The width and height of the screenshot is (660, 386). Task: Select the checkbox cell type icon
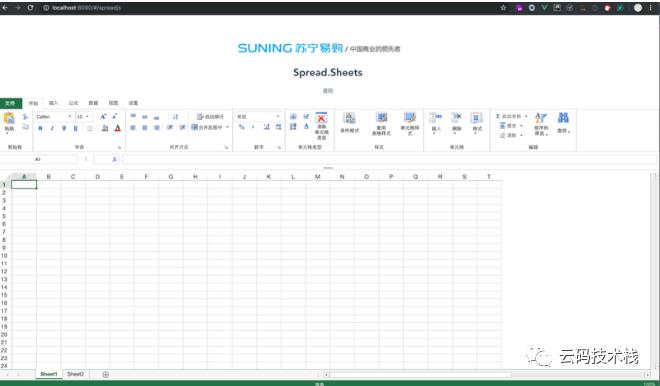[306, 116]
